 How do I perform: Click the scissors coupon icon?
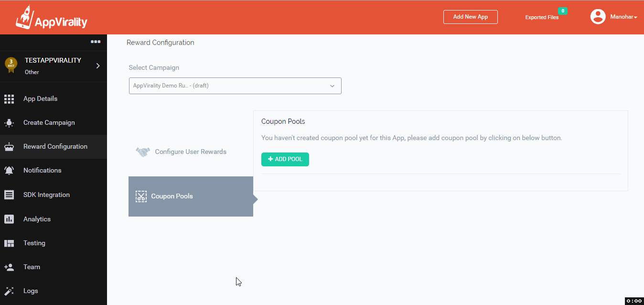click(141, 196)
